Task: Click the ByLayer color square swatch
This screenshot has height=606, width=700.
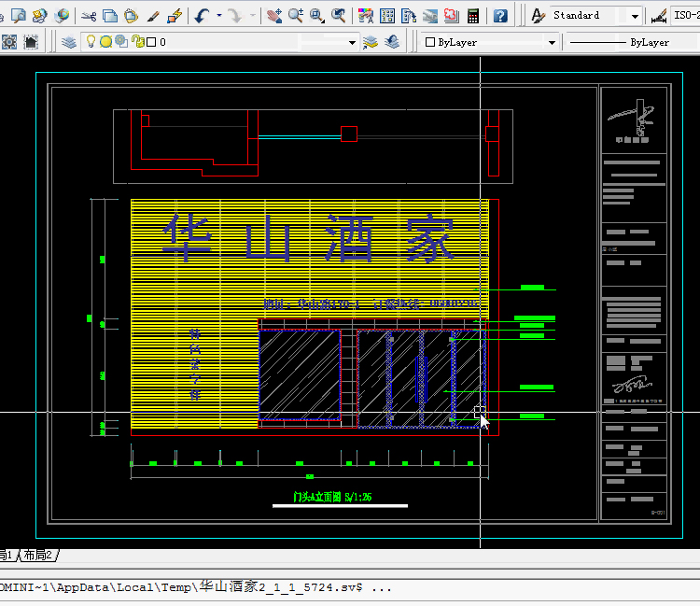Action: pos(430,42)
